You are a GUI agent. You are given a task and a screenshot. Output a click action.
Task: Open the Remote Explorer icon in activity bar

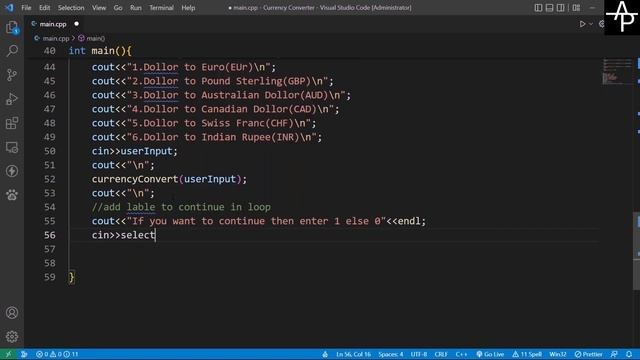pyautogui.click(x=12, y=147)
